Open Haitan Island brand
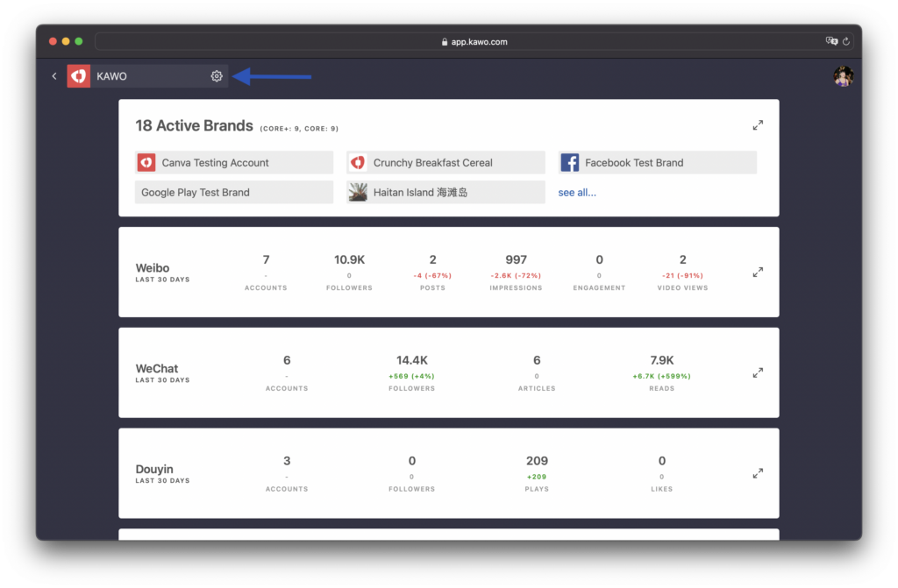 [445, 193]
